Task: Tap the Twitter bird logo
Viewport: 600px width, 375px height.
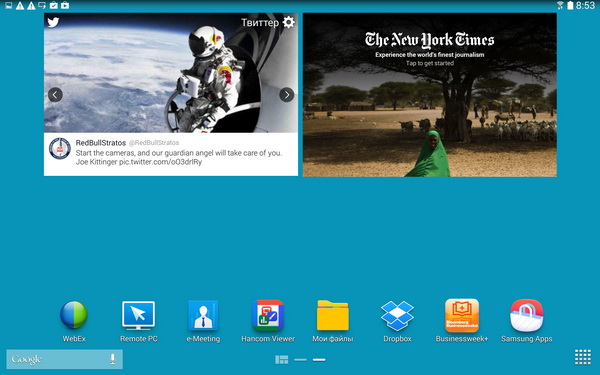Action: [53, 22]
